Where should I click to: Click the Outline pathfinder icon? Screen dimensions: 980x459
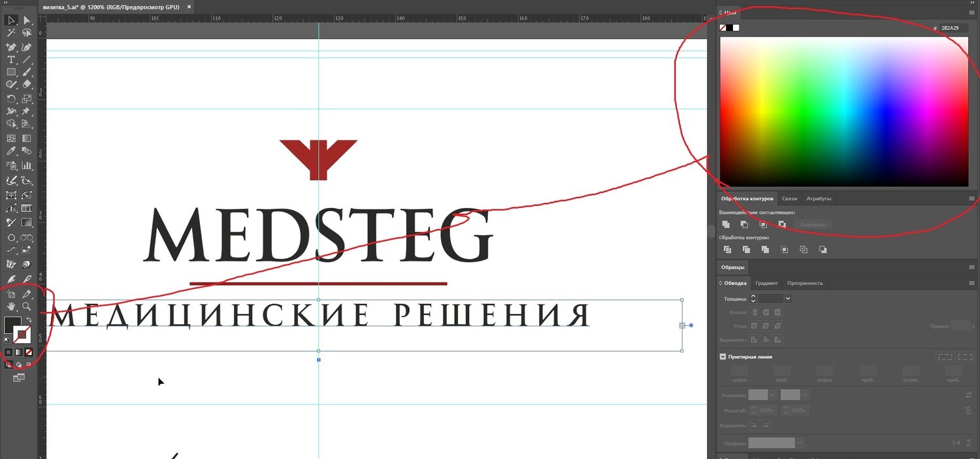click(x=804, y=250)
